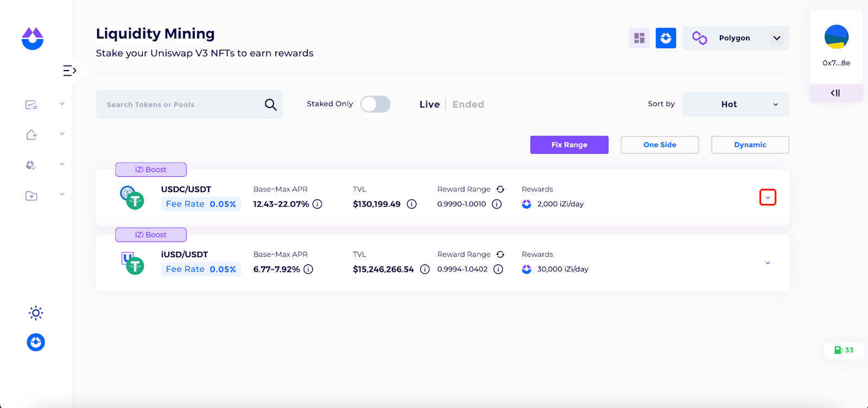Expand the house icon's sidebar chevron

point(62,133)
